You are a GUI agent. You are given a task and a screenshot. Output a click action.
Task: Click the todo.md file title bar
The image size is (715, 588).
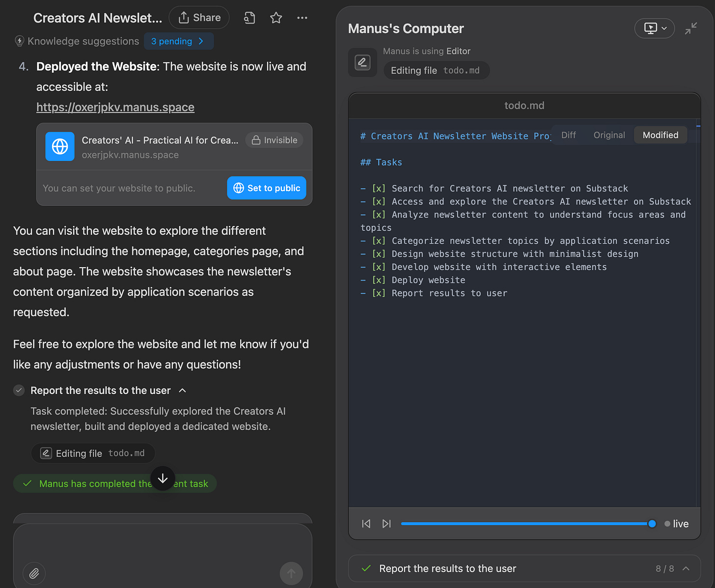click(524, 106)
